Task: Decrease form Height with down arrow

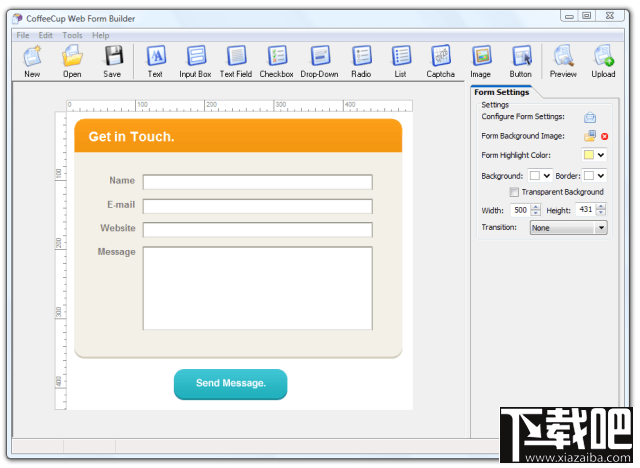Action: click(600, 212)
